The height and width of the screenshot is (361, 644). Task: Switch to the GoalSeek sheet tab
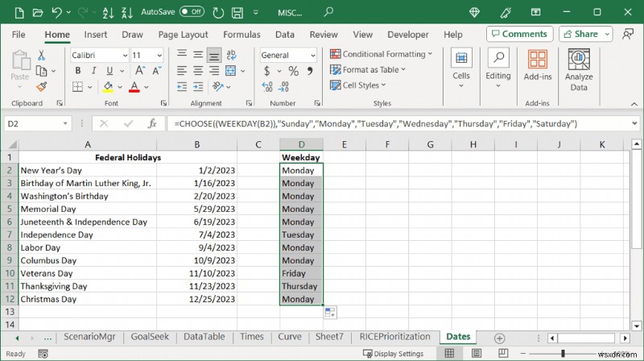click(150, 337)
